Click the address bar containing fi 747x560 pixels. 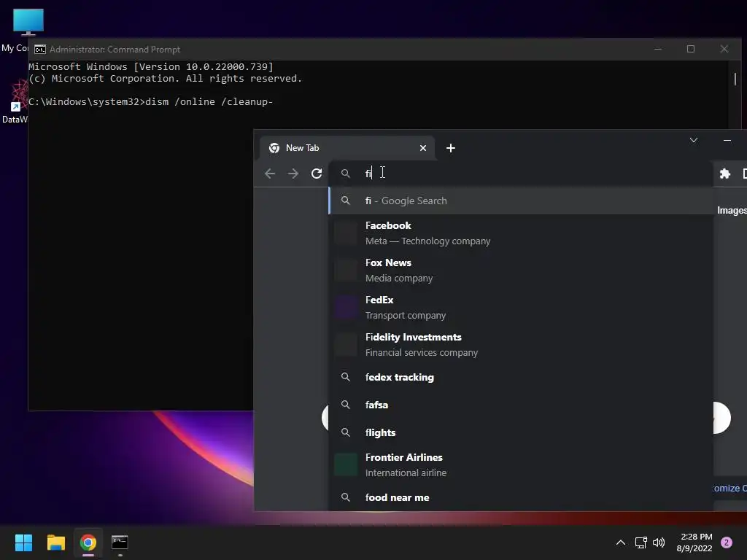pyautogui.click(x=521, y=174)
